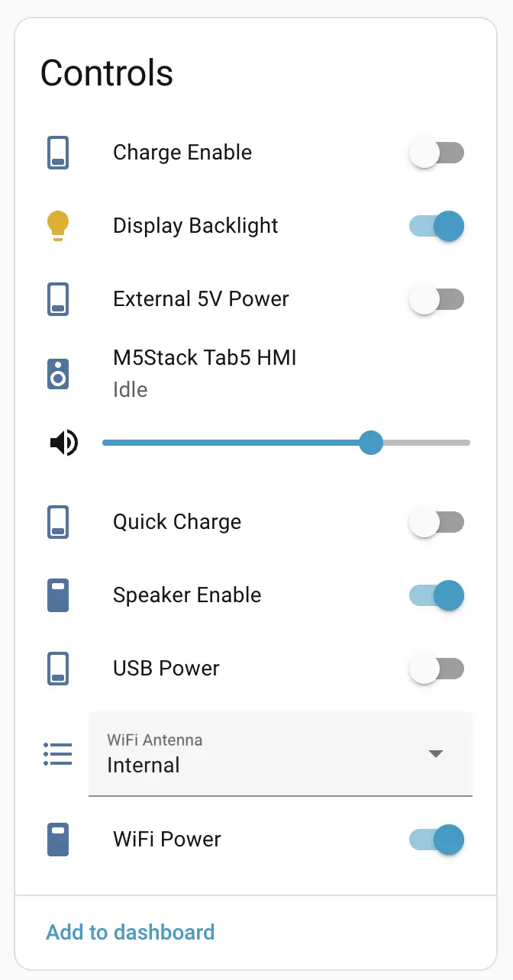The image size is (513, 980).
Task: Mute using the volume speaker icon
Action: tap(64, 442)
